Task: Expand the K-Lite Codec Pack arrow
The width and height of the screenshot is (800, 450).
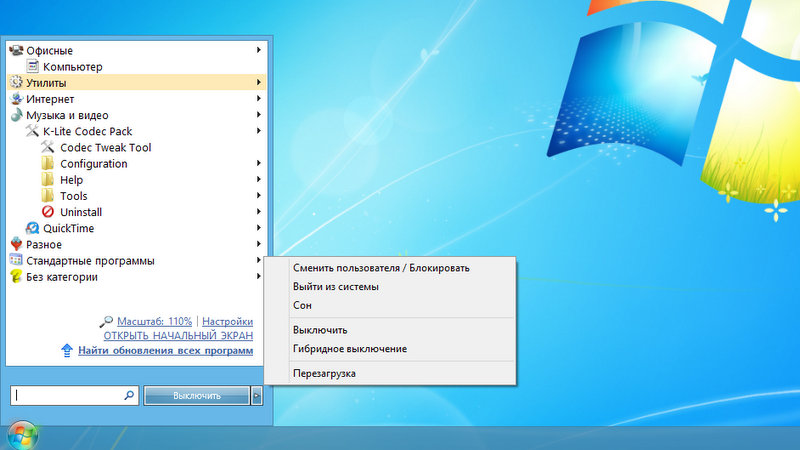Action: point(259,131)
